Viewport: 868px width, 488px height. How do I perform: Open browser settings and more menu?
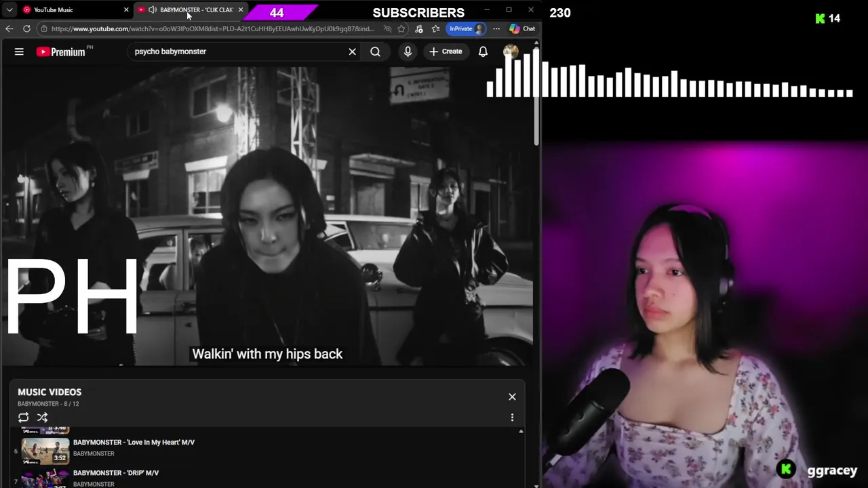click(x=496, y=28)
